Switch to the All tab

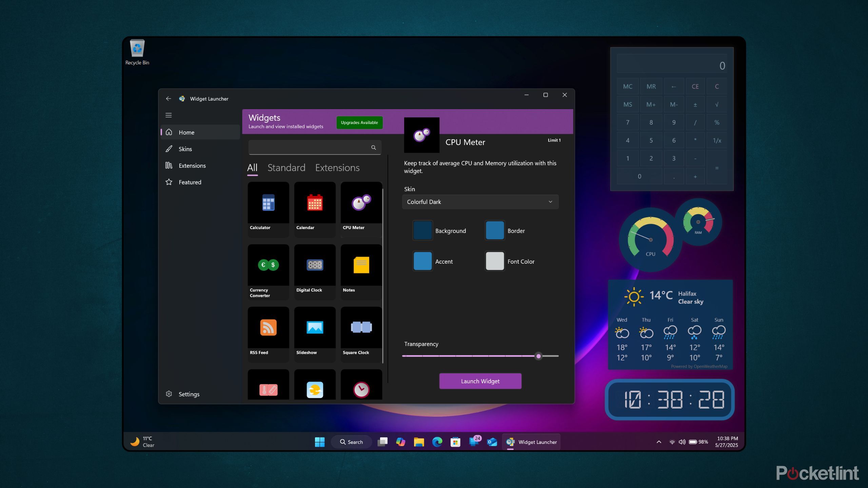(x=252, y=168)
